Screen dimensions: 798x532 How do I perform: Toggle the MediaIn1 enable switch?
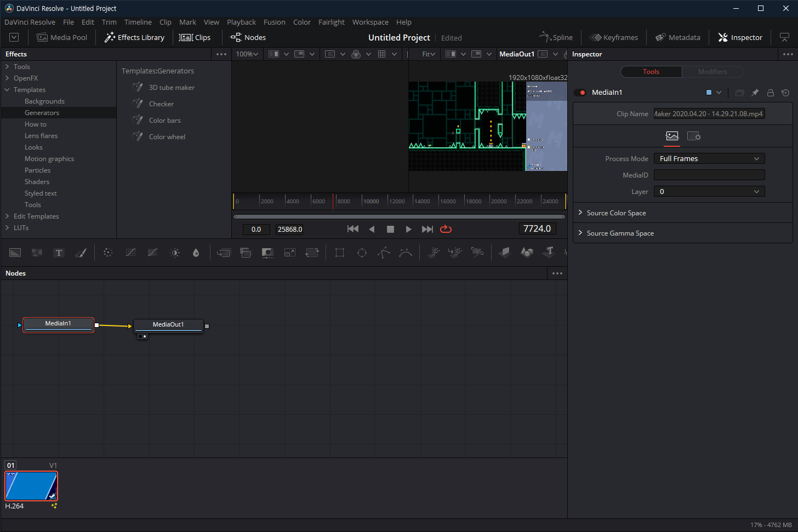579,93
